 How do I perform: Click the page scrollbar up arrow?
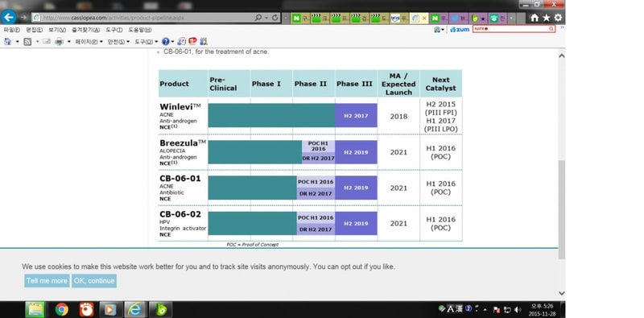[561, 56]
